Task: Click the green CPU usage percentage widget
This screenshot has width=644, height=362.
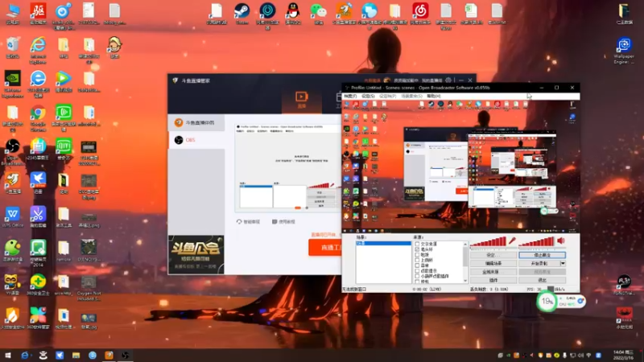Action: pyautogui.click(x=547, y=302)
